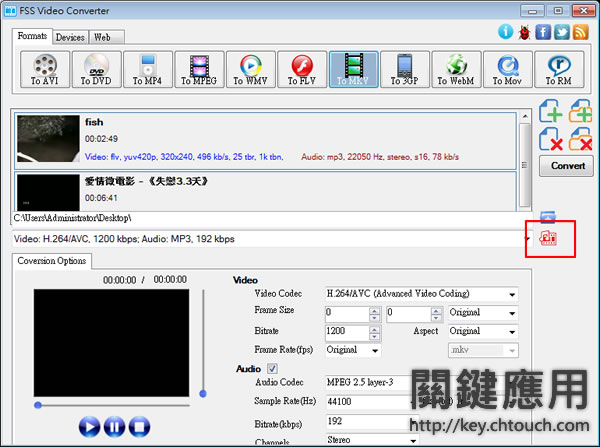The image size is (600, 447).
Task: Click the add file icon
Action: click(x=551, y=113)
